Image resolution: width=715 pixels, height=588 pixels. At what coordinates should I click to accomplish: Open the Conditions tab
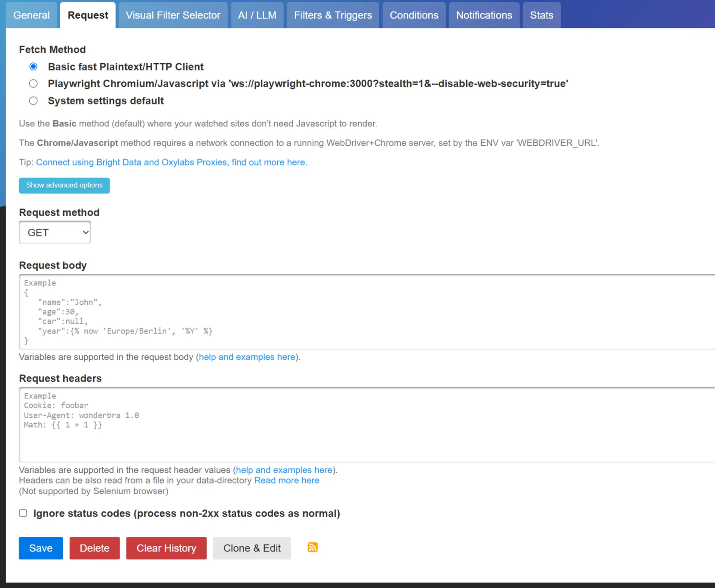414,15
